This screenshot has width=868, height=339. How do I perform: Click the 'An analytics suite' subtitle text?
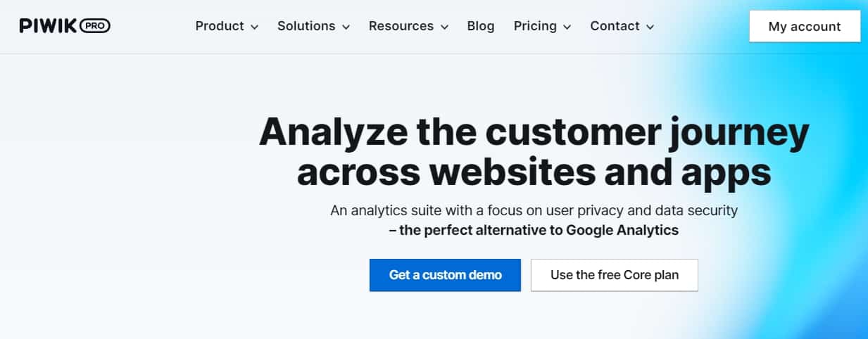point(534,210)
